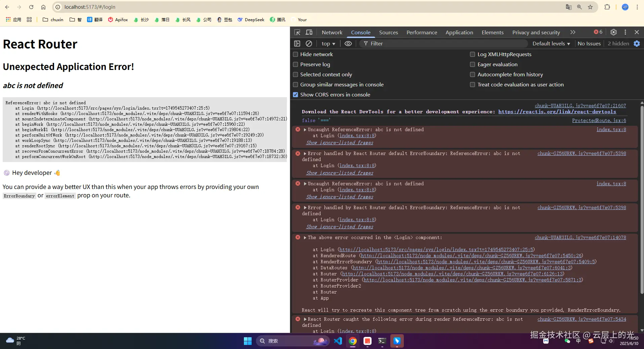Screen dimensions: 644x349
Task: Switch to the Performance tab
Action: [422, 32]
